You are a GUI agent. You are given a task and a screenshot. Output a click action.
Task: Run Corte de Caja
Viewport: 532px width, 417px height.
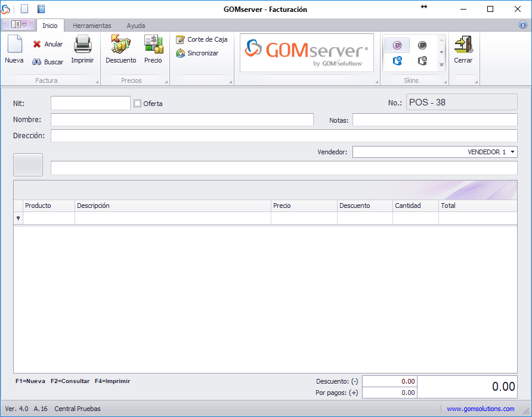pyautogui.click(x=202, y=39)
